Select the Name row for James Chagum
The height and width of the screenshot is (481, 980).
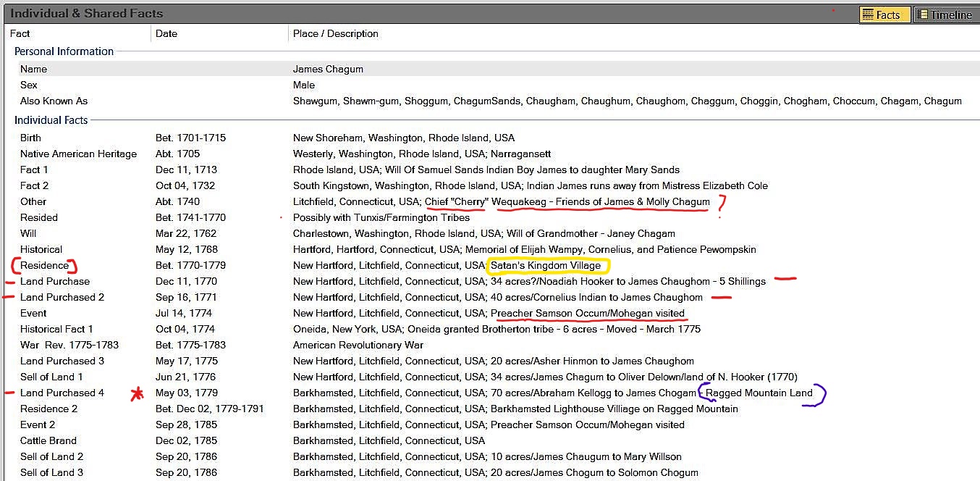(x=34, y=69)
